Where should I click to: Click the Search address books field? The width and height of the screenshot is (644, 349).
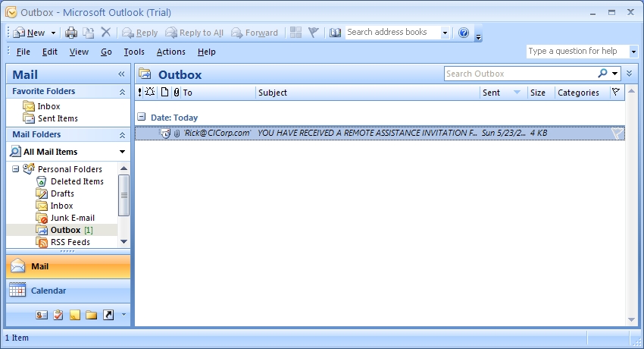coord(392,32)
